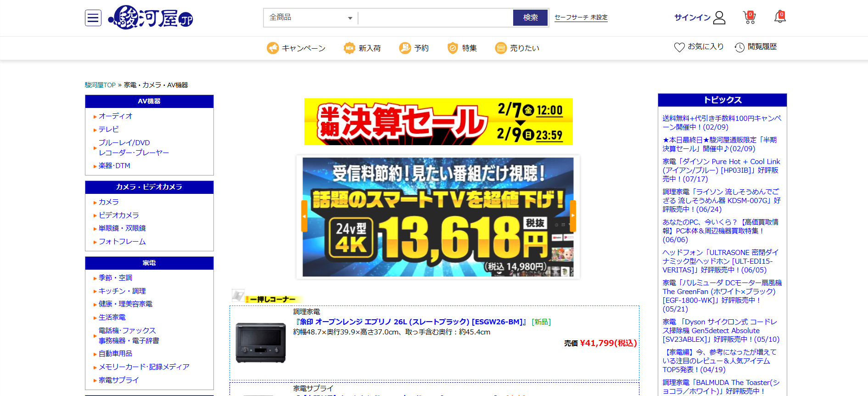This screenshot has width=868, height=396.
Task: Click the 新入荷 new arrivals icon
Action: coord(349,48)
